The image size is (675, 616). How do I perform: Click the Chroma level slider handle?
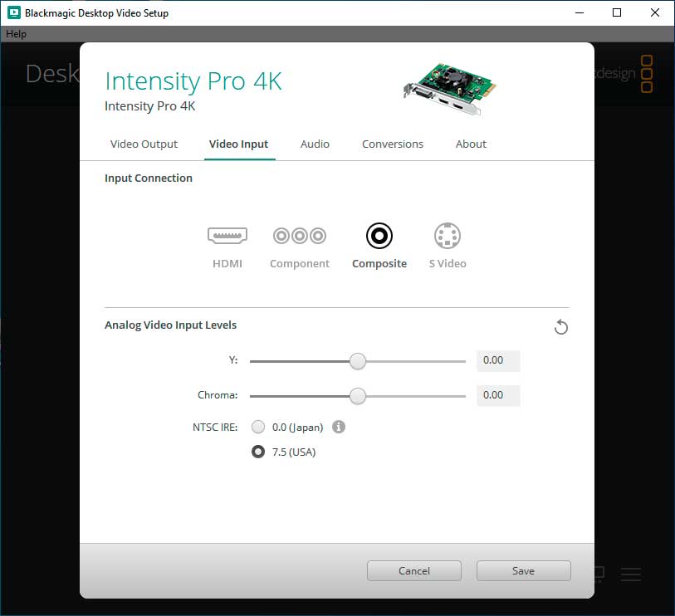coord(357,396)
